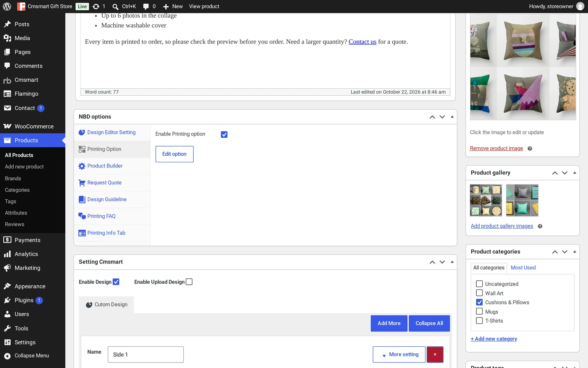Click the Flamingo icon in sidebar
Screen dimensions: 588x368
(7, 94)
